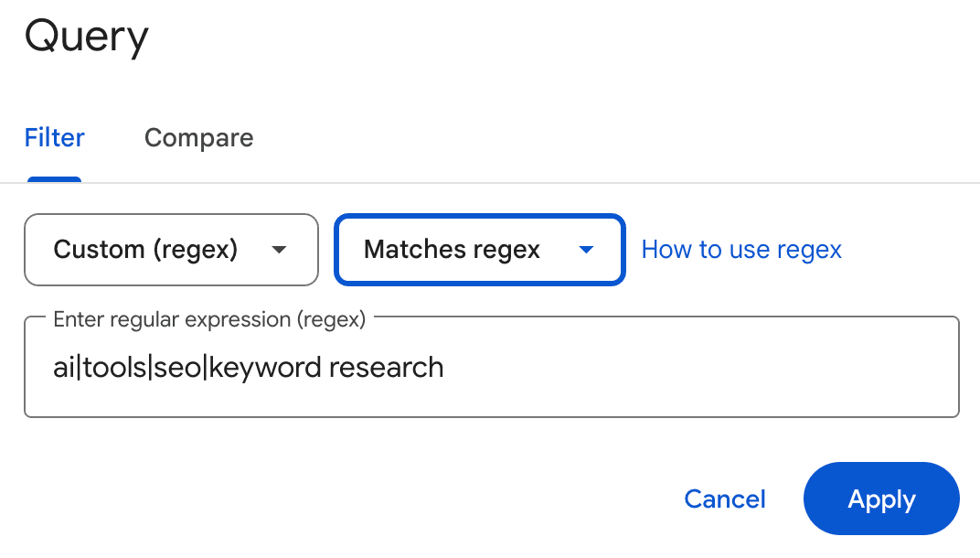Click the chevron inside the Matches regex box

click(x=586, y=249)
